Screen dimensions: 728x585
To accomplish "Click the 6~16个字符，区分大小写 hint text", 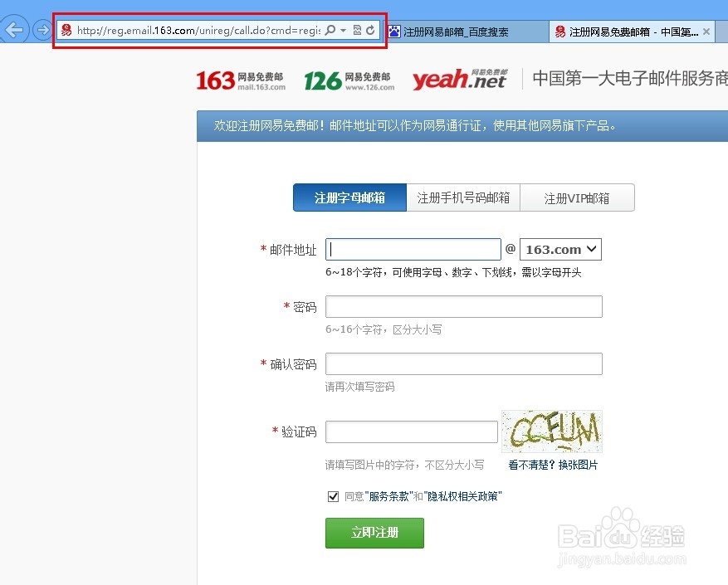I will 384,329.
